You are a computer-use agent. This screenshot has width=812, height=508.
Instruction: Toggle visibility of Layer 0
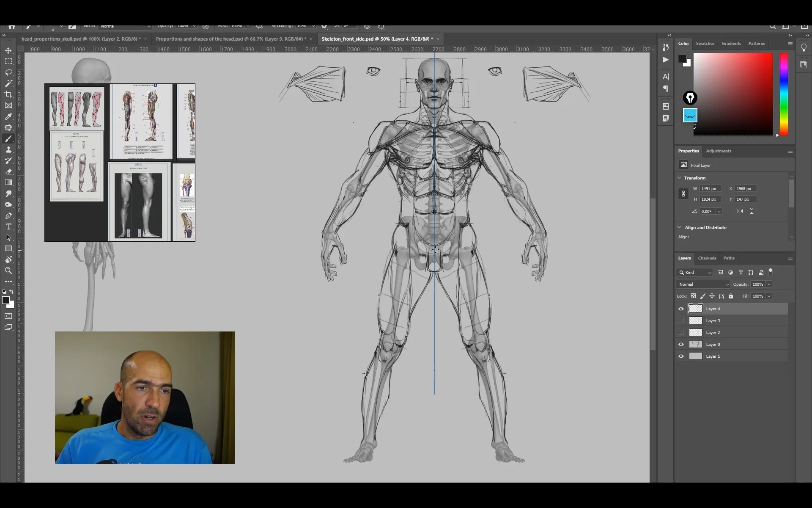click(x=680, y=344)
